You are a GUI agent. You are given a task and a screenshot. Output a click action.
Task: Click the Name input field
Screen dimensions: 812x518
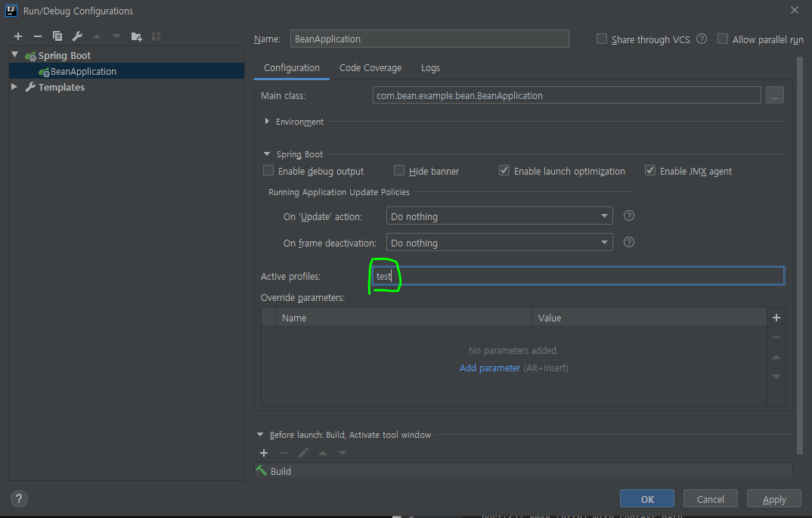coord(429,39)
